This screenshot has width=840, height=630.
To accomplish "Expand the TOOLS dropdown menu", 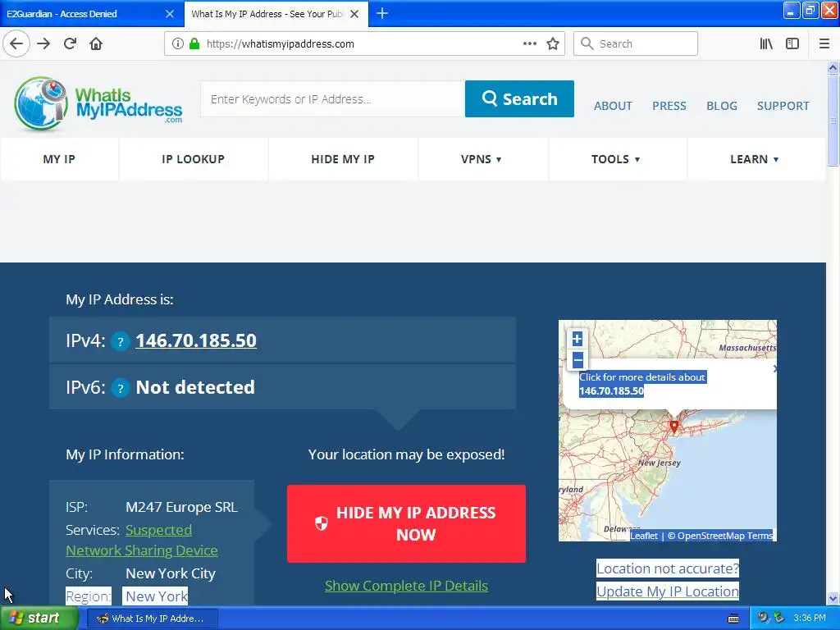I will pyautogui.click(x=615, y=159).
